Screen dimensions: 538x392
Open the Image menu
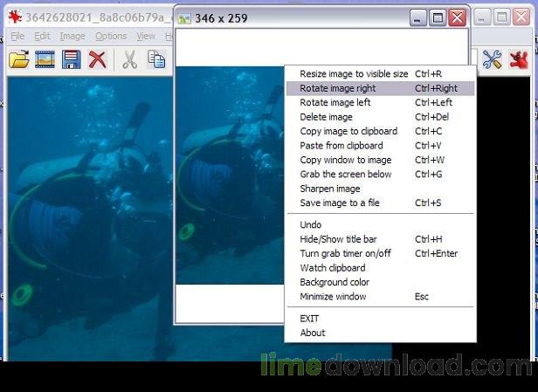[x=72, y=37]
